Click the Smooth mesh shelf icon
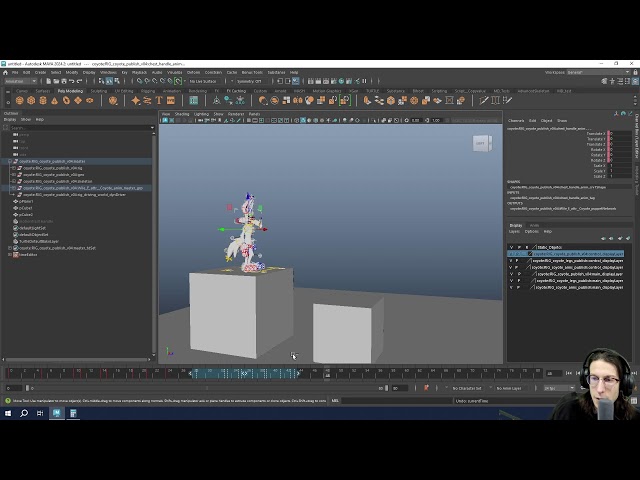Viewport: 640px width, 480px height. pos(309,100)
